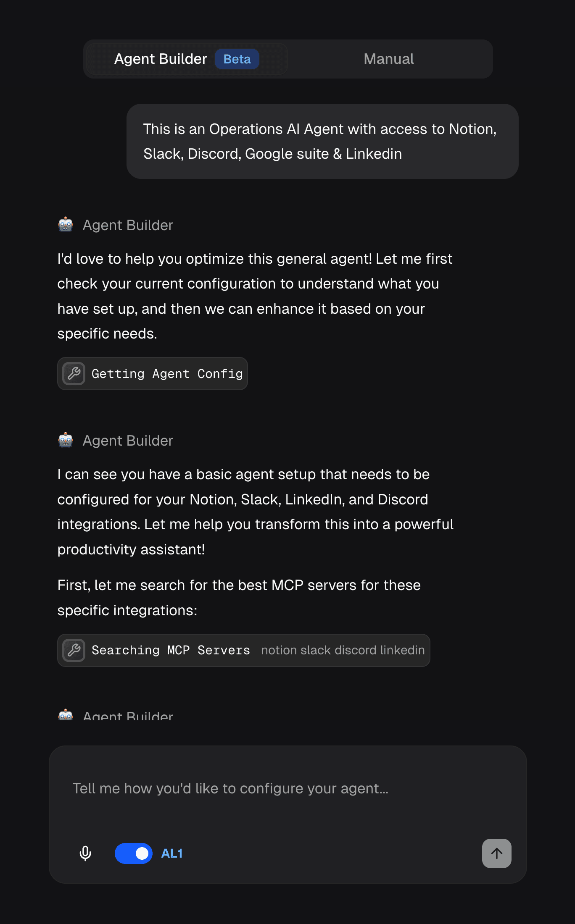Click the AL1 label text

coord(171,853)
